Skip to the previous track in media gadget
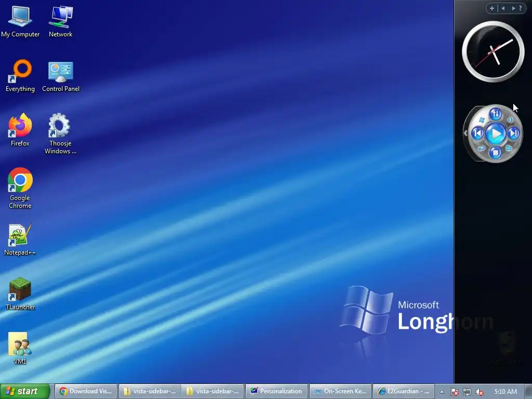The height and width of the screenshot is (399, 532). click(x=478, y=134)
